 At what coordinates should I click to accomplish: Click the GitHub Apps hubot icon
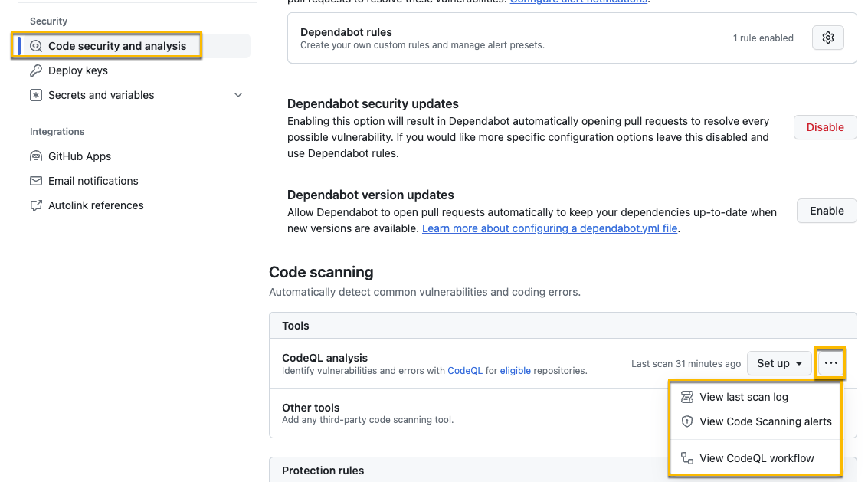pos(36,156)
